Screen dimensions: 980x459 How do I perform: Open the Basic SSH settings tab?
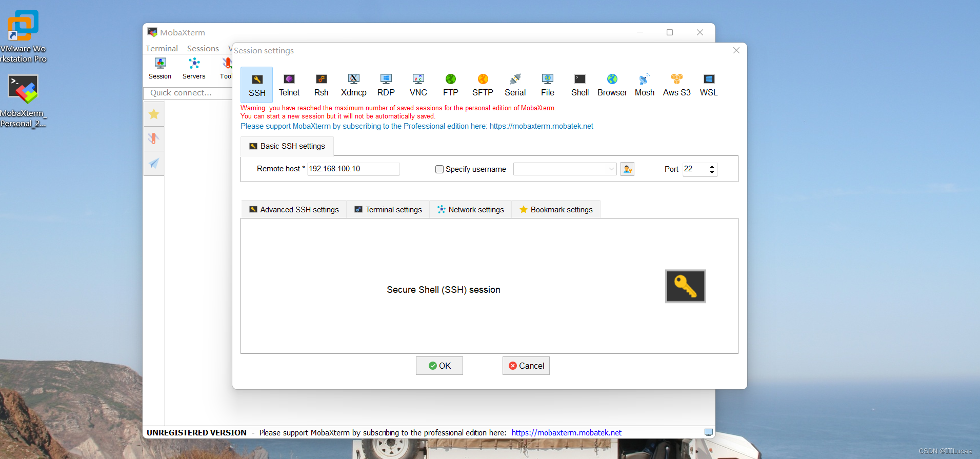click(x=287, y=146)
